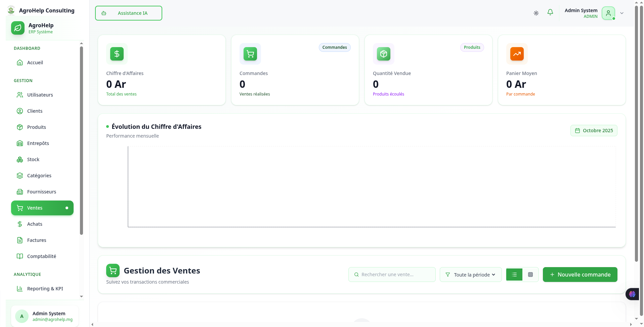Switch sales view to grid layout
This screenshot has width=644, height=327.
(x=530, y=275)
